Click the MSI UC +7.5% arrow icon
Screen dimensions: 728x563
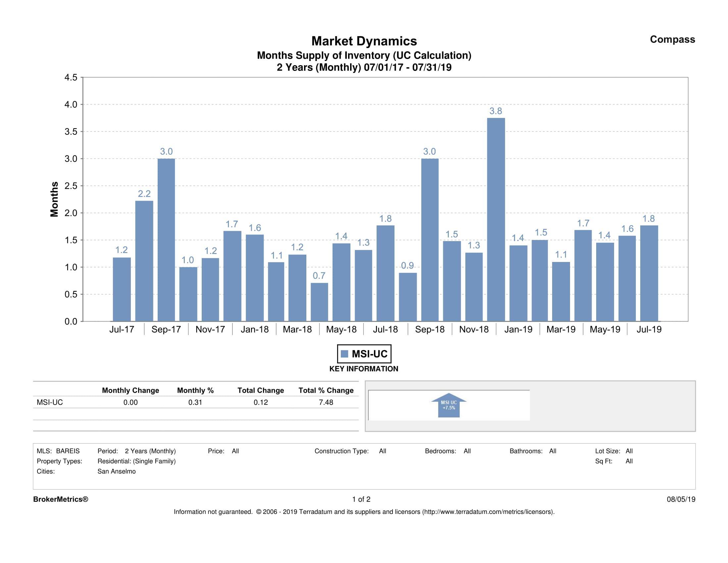pos(449,405)
